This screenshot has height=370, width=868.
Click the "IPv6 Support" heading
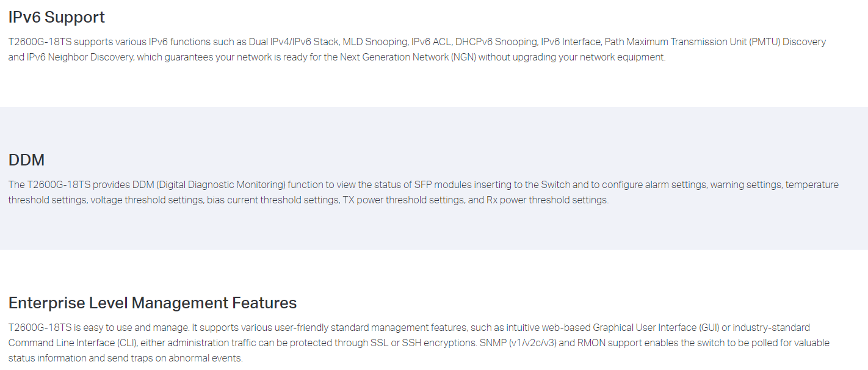(57, 17)
